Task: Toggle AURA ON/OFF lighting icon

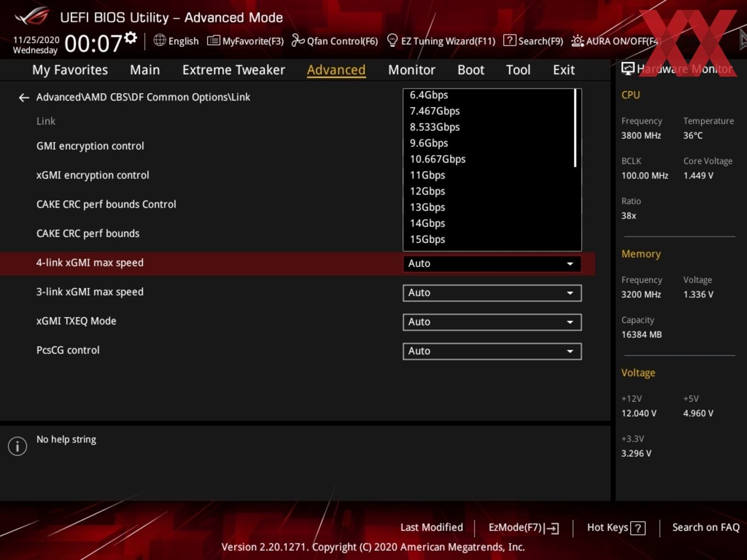Action: point(578,41)
